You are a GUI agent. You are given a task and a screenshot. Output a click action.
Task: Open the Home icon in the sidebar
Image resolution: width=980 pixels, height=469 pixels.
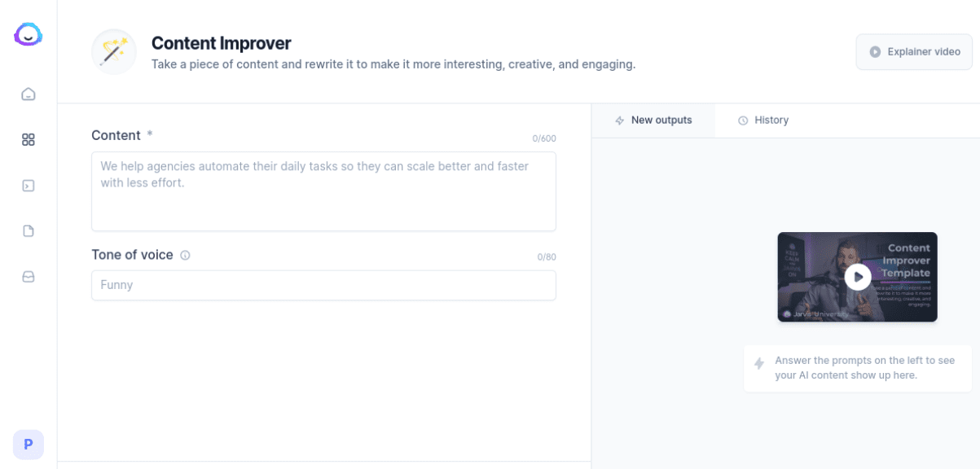pyautogui.click(x=28, y=94)
